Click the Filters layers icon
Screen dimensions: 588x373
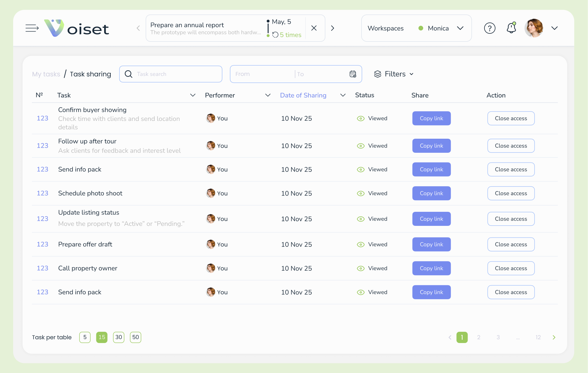pos(378,74)
